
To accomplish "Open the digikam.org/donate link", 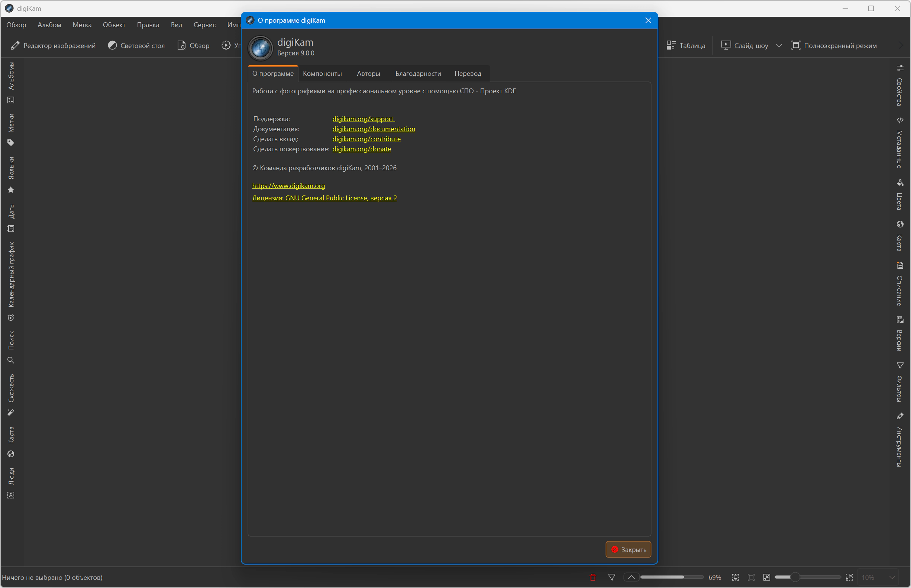I will tap(361, 149).
